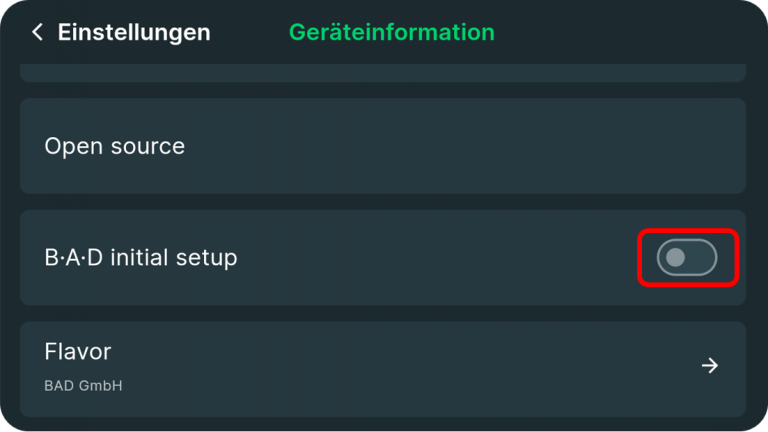Tap empty middle area of Flavor card

tap(400, 368)
